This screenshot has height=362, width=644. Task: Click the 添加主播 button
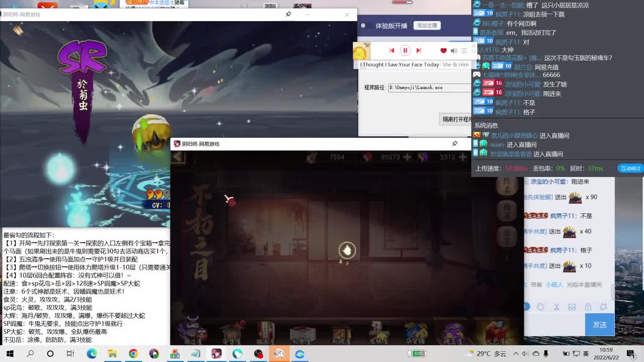point(427,25)
